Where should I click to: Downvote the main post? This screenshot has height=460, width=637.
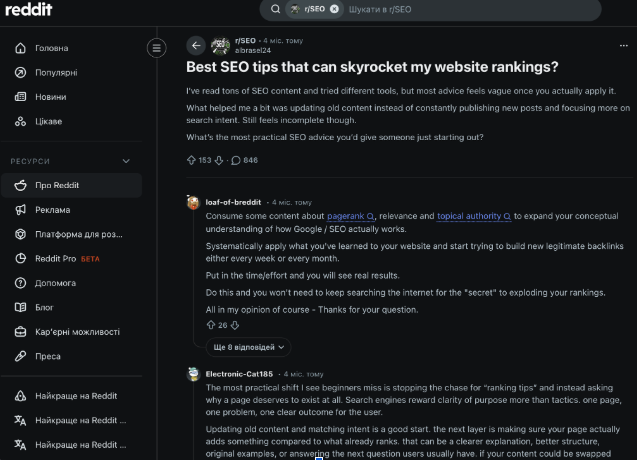point(219,160)
